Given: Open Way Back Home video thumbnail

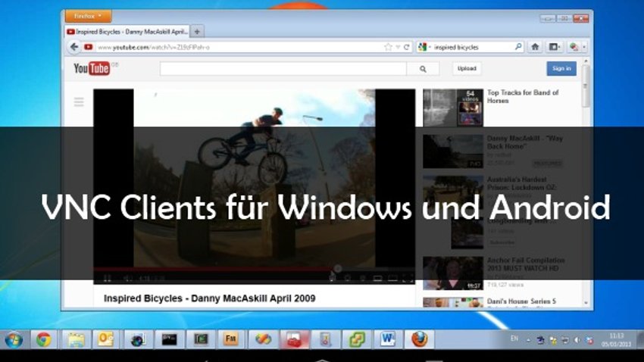Looking at the screenshot, I should [453, 151].
